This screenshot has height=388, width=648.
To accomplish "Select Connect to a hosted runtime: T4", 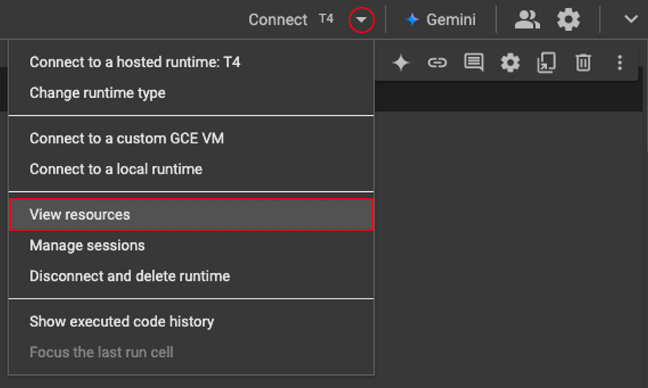I will tap(191, 62).
